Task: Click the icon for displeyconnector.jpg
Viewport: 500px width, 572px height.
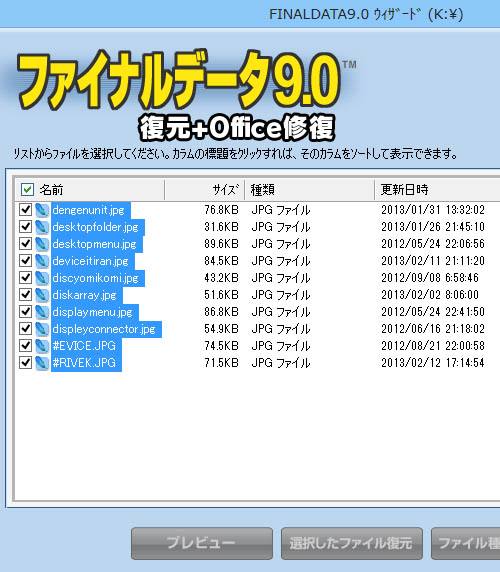Action: point(42,329)
